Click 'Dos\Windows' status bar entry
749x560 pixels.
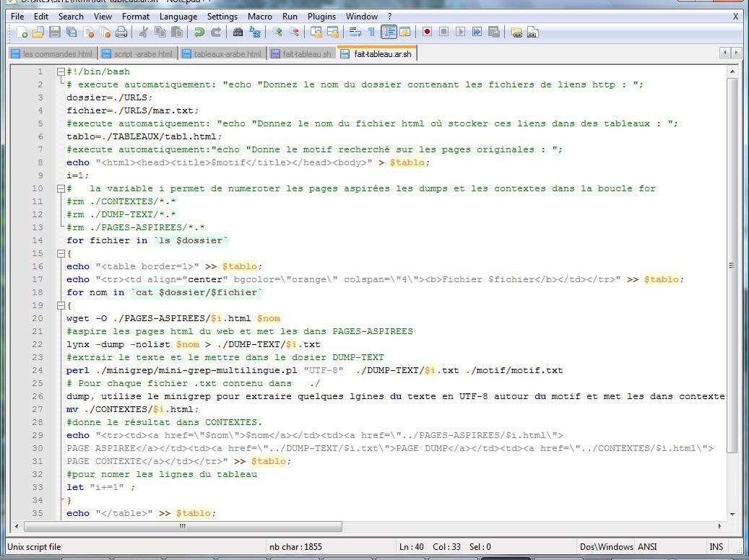click(606, 546)
